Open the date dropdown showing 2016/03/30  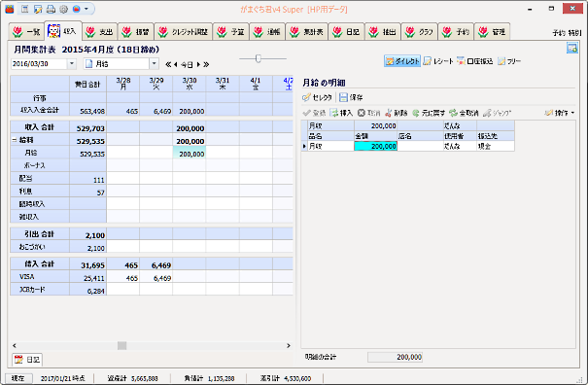tap(72, 64)
